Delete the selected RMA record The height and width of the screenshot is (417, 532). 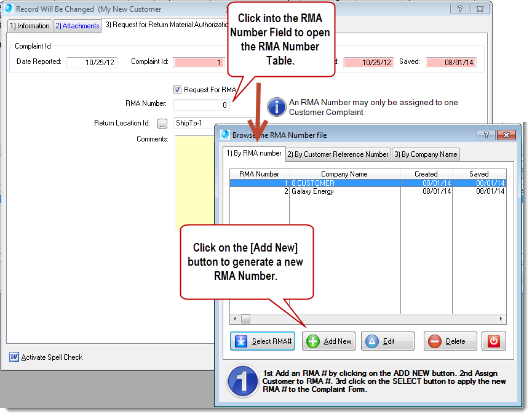point(450,341)
